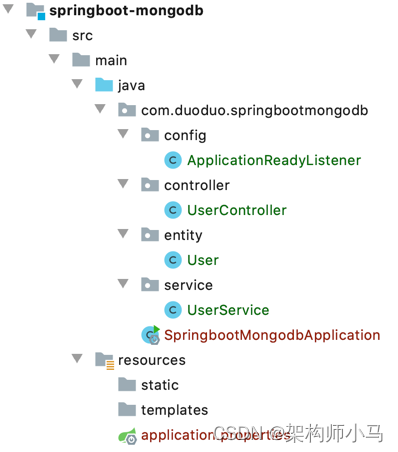Image resolution: width=398 pixels, height=452 pixels.
Task: Select the entity package label
Action: tap(183, 236)
